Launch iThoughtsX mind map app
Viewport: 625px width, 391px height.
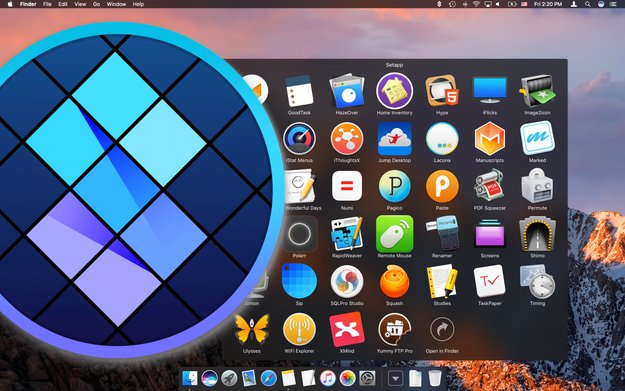(347, 139)
